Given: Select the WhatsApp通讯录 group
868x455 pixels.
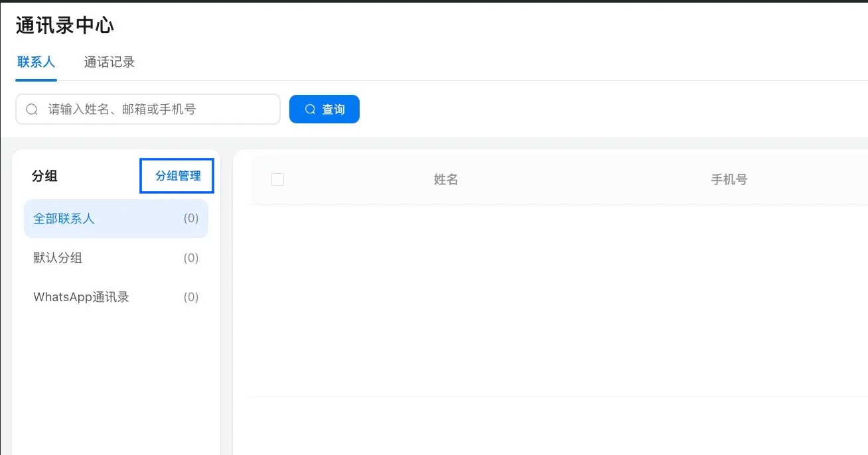Looking at the screenshot, I should pos(116,296).
